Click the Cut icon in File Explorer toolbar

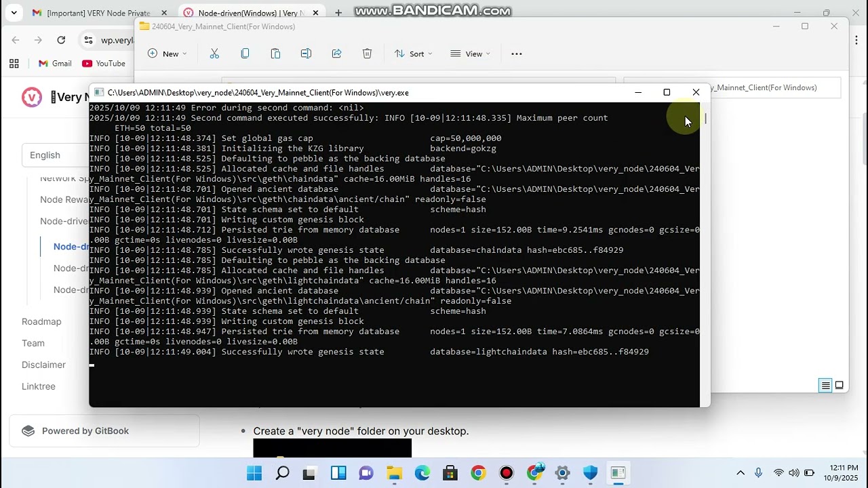(x=214, y=54)
